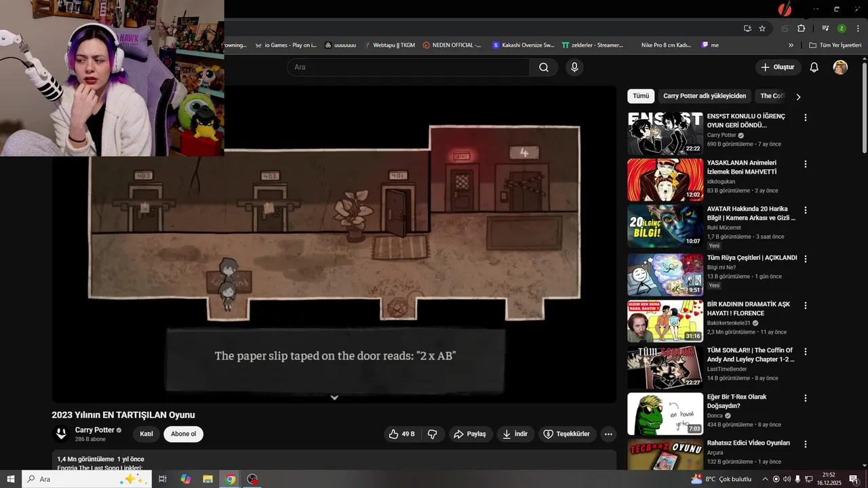Open the Carry Potter channel name link
Screen dimensions: 868x488
point(94,430)
